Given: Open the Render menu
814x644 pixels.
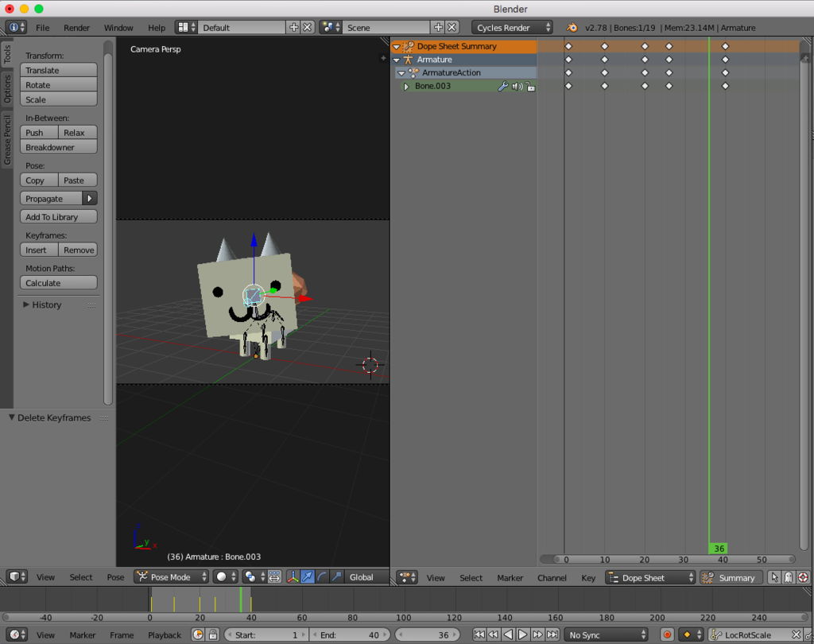Looking at the screenshot, I should pyautogui.click(x=77, y=28).
